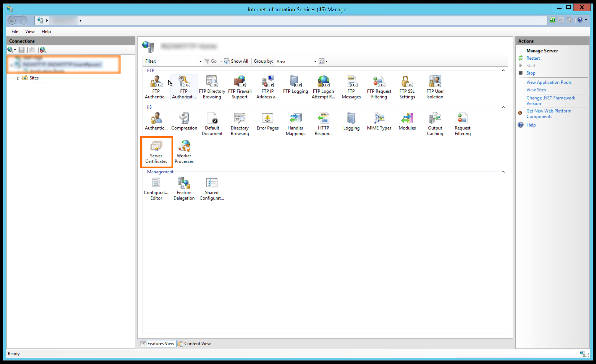
Task: Click the delete connection globe icon
Action: [x=43, y=50]
